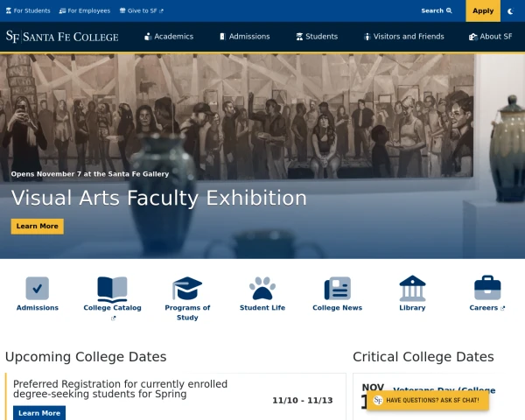525x420 pixels.
Task: Click the Careers briefcase icon
Action: pos(487,288)
